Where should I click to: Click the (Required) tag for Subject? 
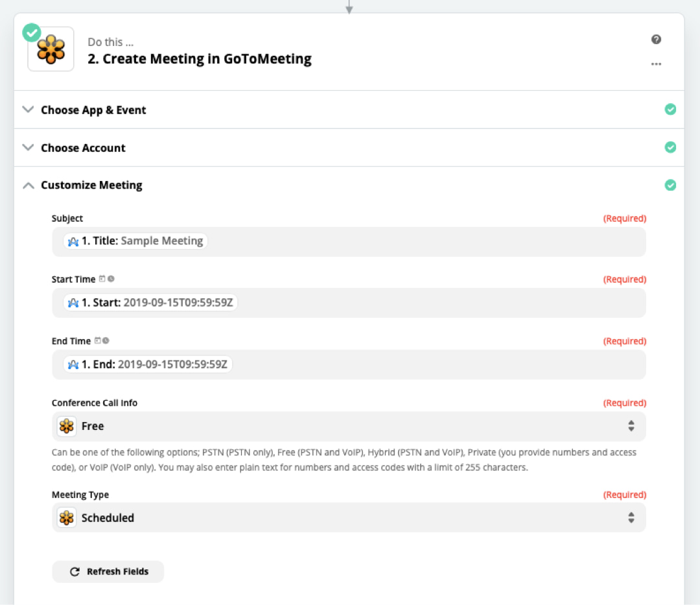(625, 219)
